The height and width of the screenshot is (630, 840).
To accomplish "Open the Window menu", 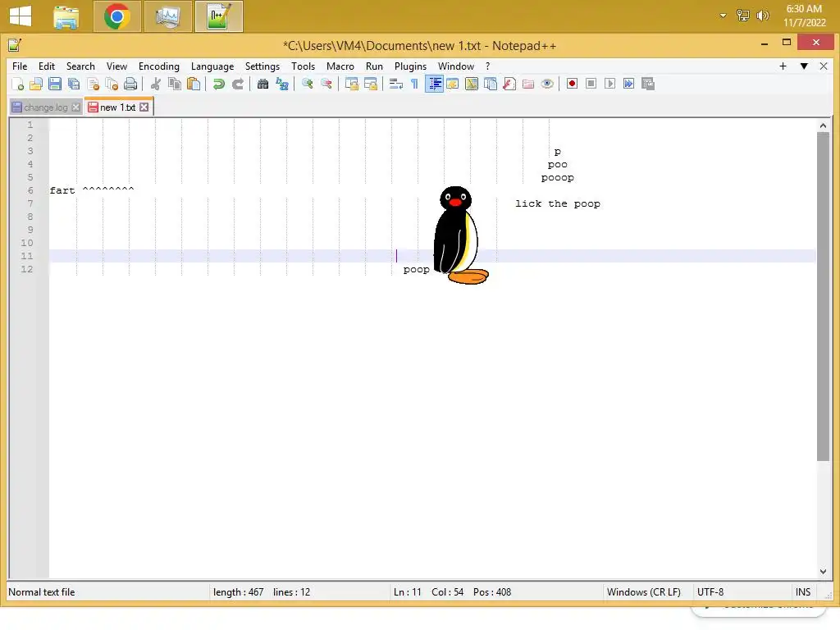I will tap(456, 66).
